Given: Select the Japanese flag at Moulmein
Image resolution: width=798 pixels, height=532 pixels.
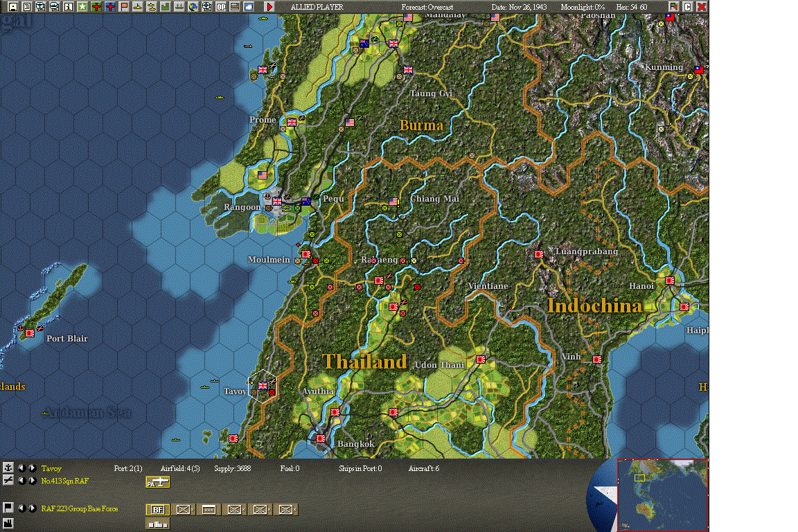Looking at the screenshot, I should pos(306,254).
